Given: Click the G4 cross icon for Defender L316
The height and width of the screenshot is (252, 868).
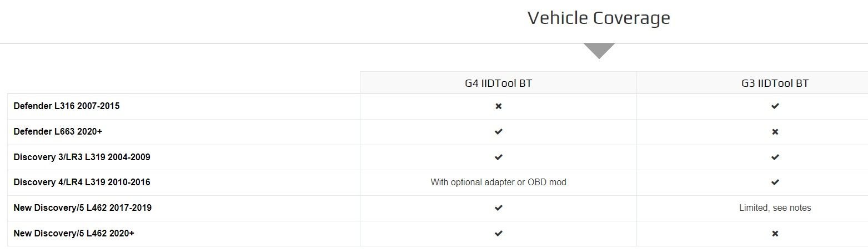Looking at the screenshot, I should 498,106.
